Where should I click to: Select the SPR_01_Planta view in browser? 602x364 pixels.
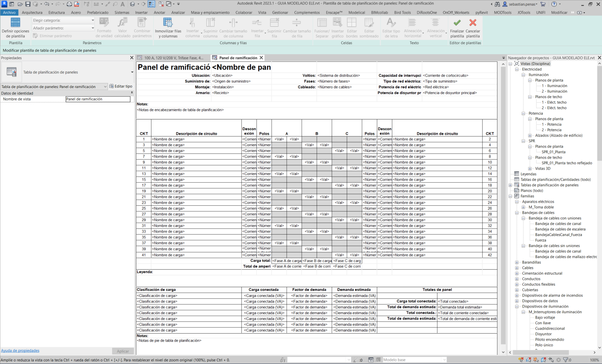coord(553,152)
